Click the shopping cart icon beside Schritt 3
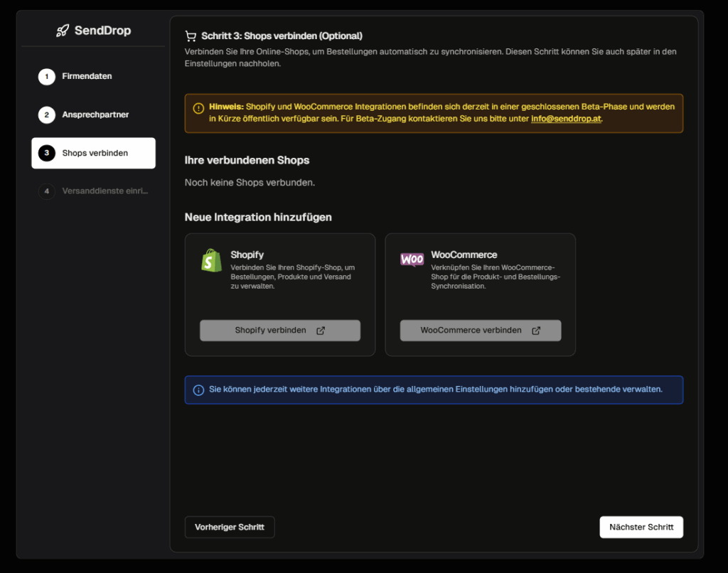 (191, 36)
